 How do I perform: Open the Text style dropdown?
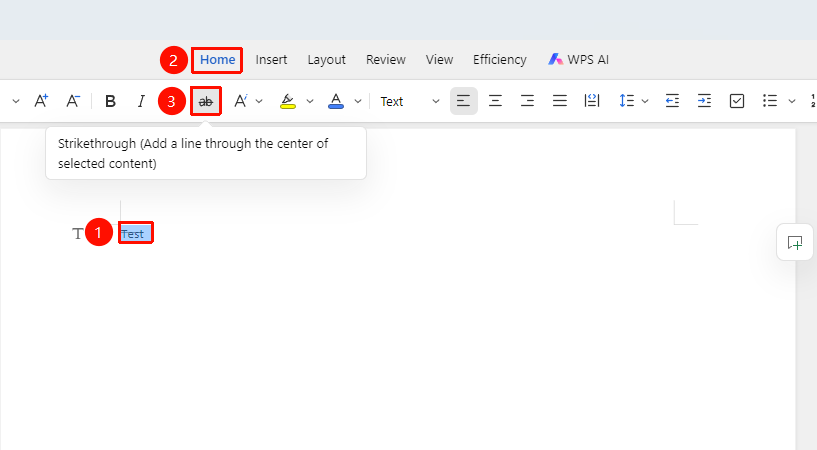point(410,101)
